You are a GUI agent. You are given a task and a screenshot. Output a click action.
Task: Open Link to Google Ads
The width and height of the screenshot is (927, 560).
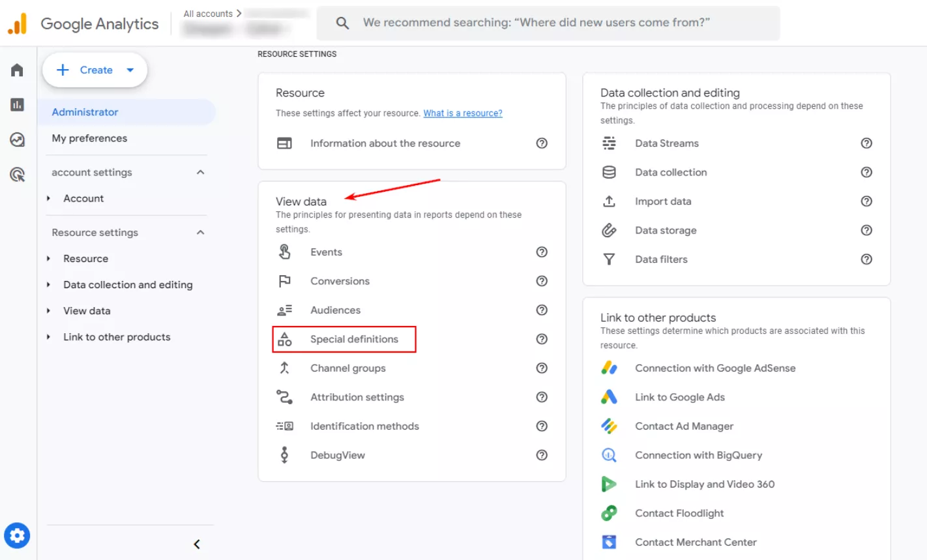click(x=680, y=397)
